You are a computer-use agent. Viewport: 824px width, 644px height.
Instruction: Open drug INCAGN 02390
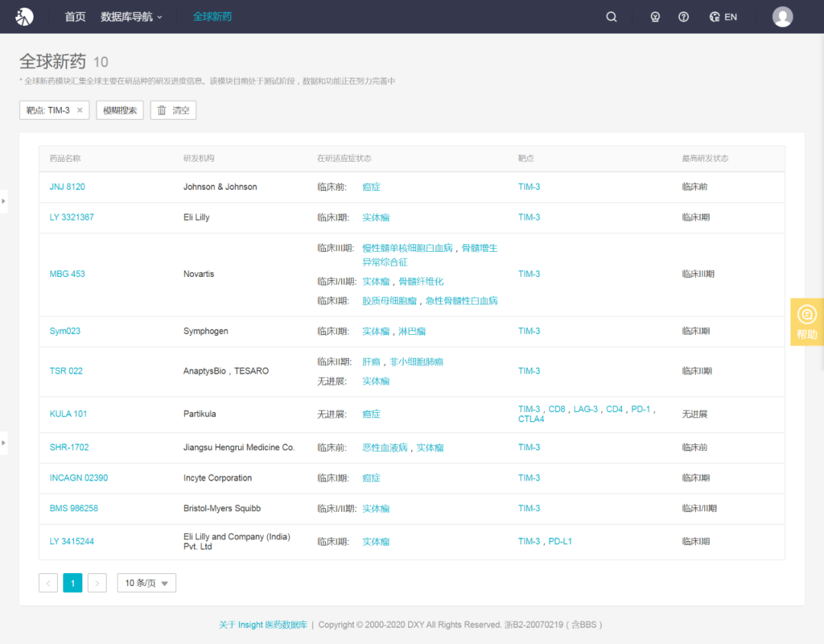coord(79,478)
